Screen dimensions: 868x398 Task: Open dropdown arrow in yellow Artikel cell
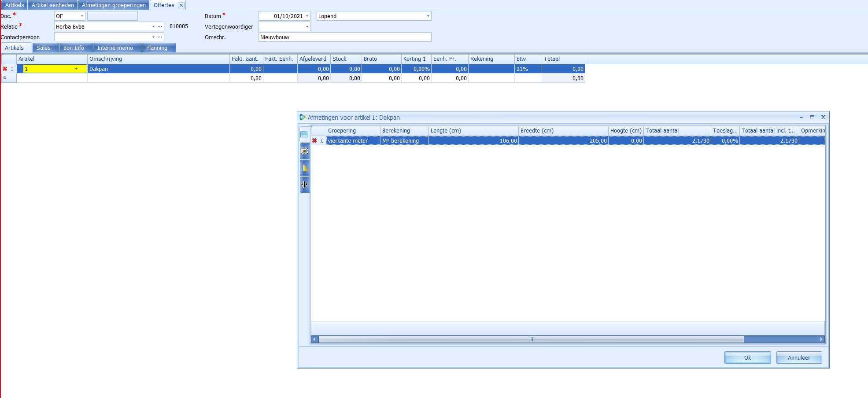point(76,69)
